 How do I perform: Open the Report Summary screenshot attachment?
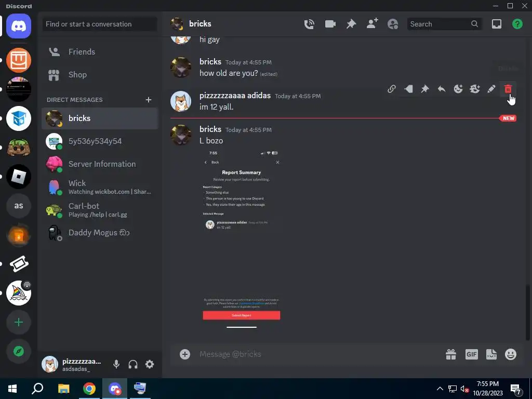coord(241,239)
